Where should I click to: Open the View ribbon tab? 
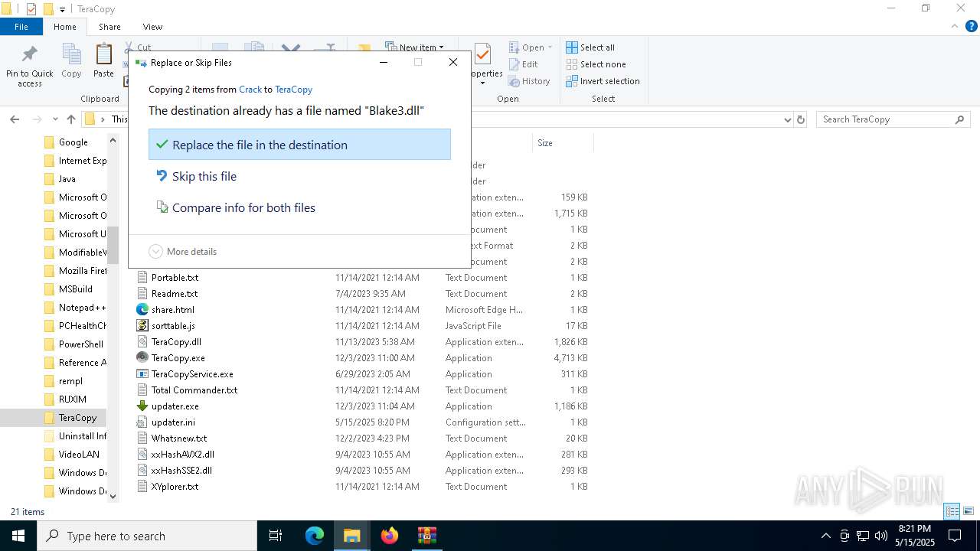(152, 27)
